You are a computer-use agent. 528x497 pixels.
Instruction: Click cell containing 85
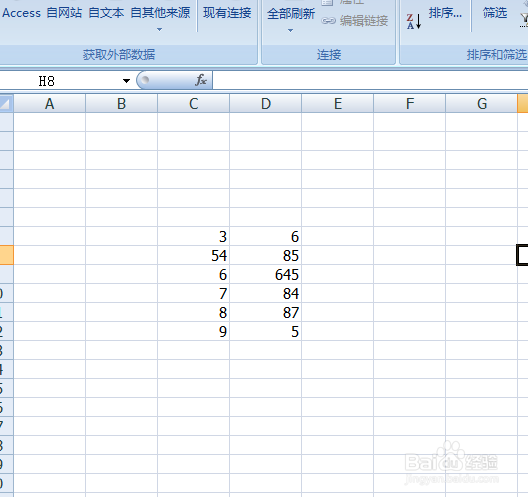pos(266,255)
